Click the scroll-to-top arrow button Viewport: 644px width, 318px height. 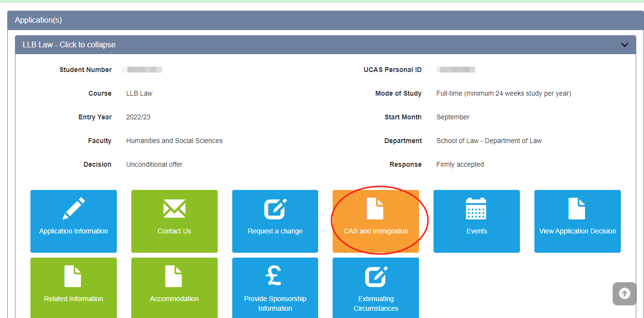coord(625,293)
